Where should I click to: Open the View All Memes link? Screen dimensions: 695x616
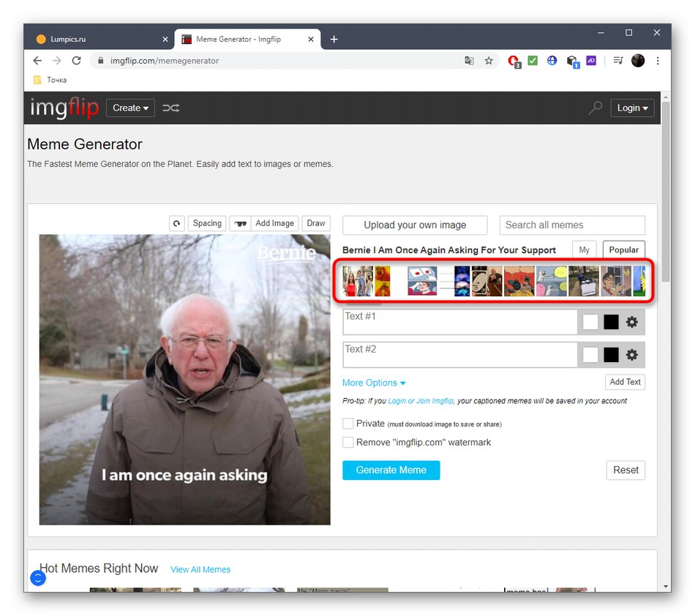click(200, 569)
